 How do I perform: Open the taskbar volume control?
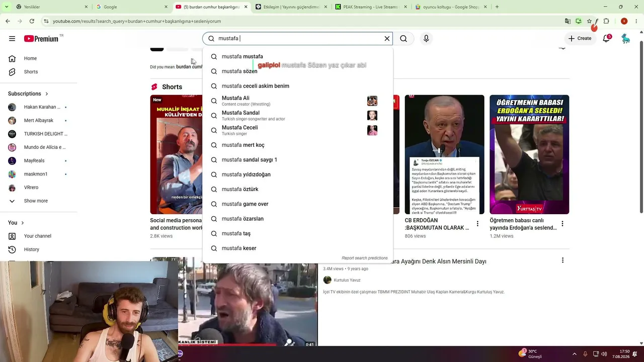(604, 354)
